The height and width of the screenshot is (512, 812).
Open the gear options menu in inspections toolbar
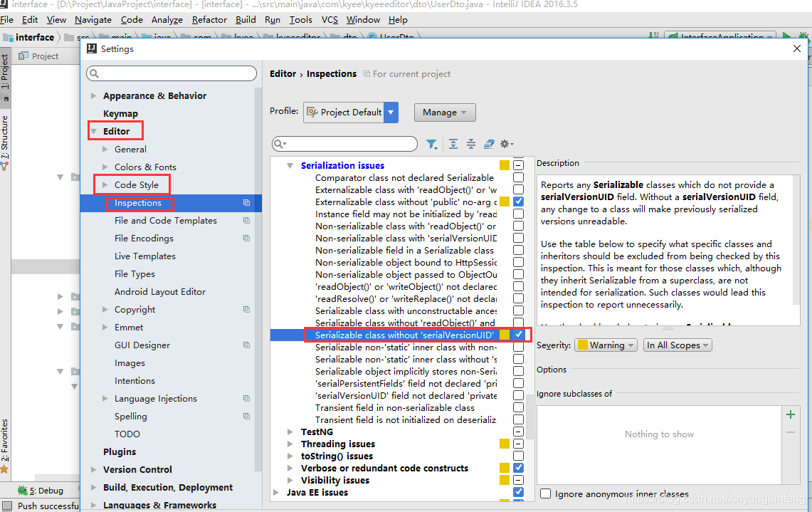(507, 144)
